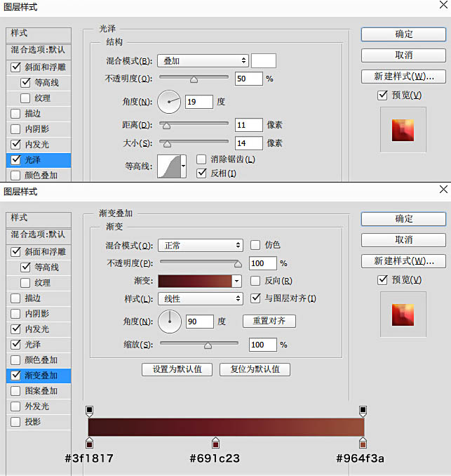The image size is (451, 476).
Task: Click the 渐变 gradient preview bar
Action: click(x=195, y=281)
